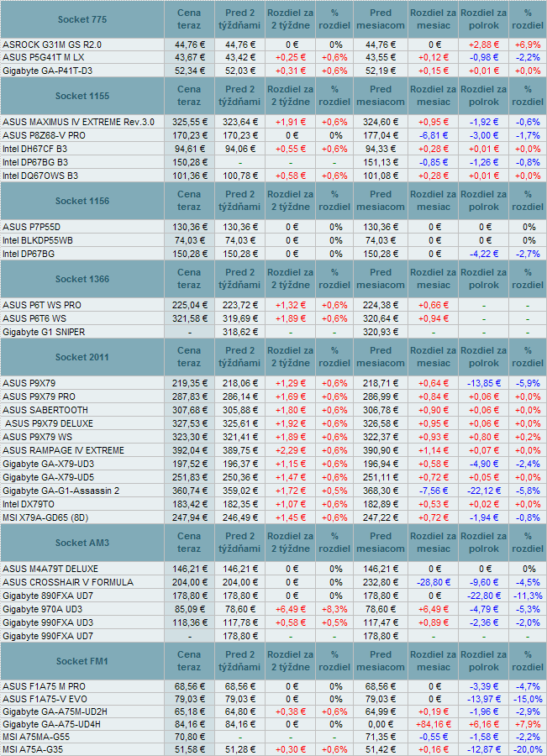Click the -11,3% percent difference cell
The image size is (547, 756).
[527, 596]
